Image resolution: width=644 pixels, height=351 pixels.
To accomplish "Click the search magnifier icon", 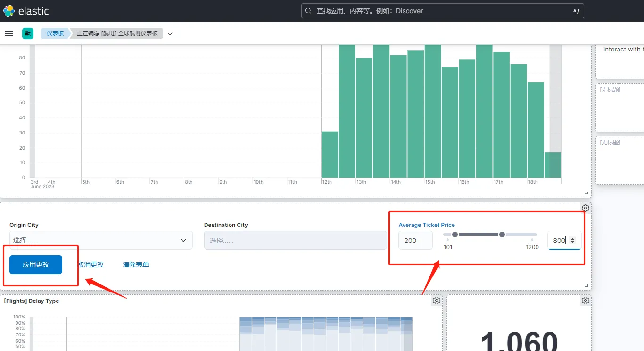I will [x=308, y=11].
